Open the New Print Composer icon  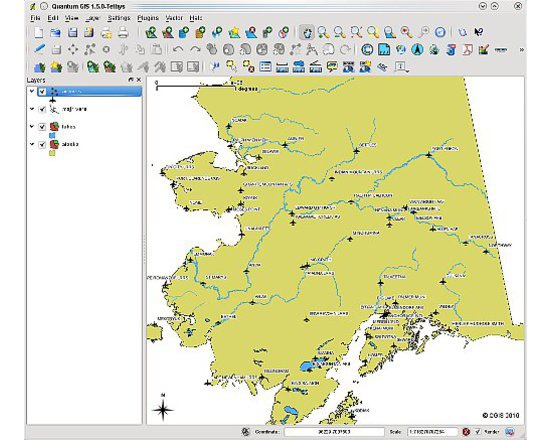click(106, 33)
